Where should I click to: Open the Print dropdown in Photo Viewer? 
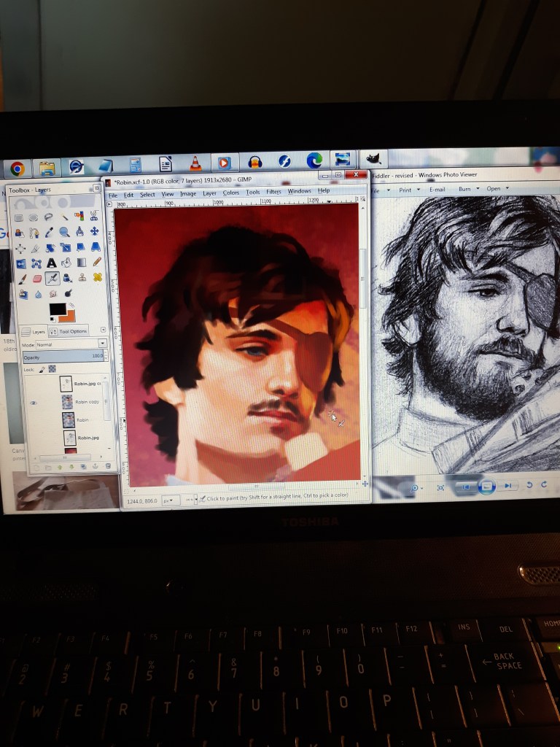point(408,190)
